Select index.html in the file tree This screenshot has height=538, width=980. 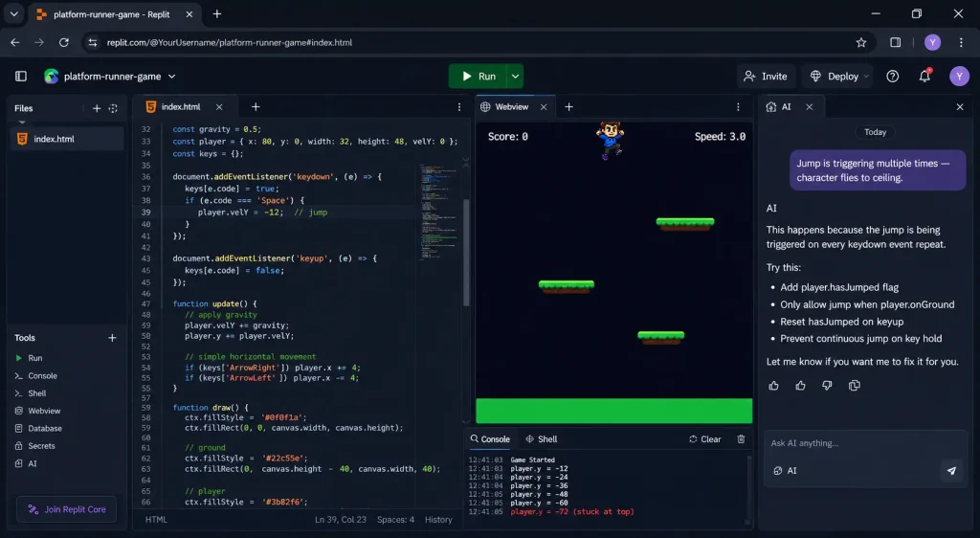67,139
